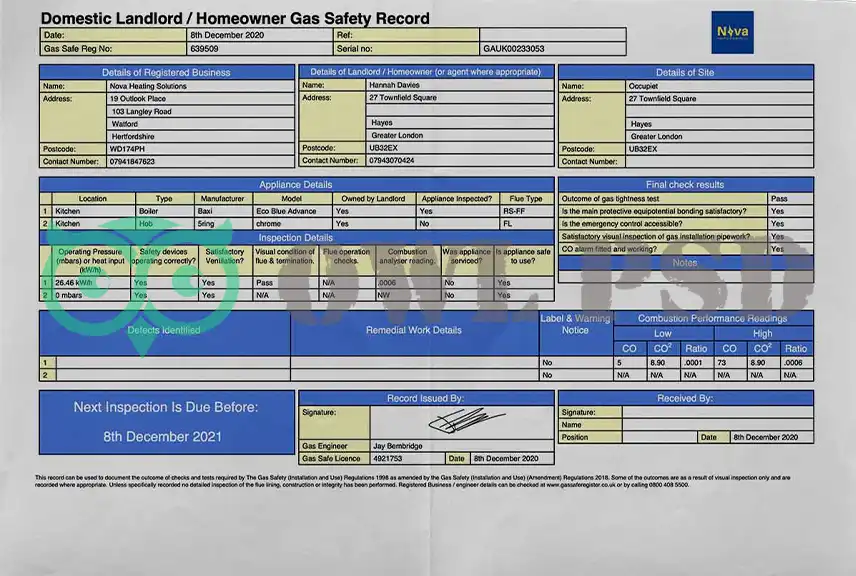Click the 'Details of Landlord / Homeowner' header
The image size is (856, 576).
point(426,72)
